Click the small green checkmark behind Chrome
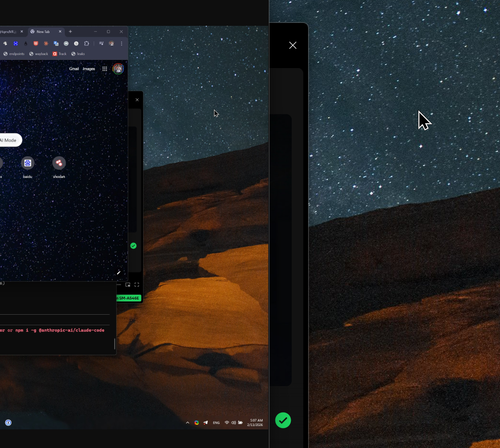Viewport: 500px width, 448px height. pos(133,246)
